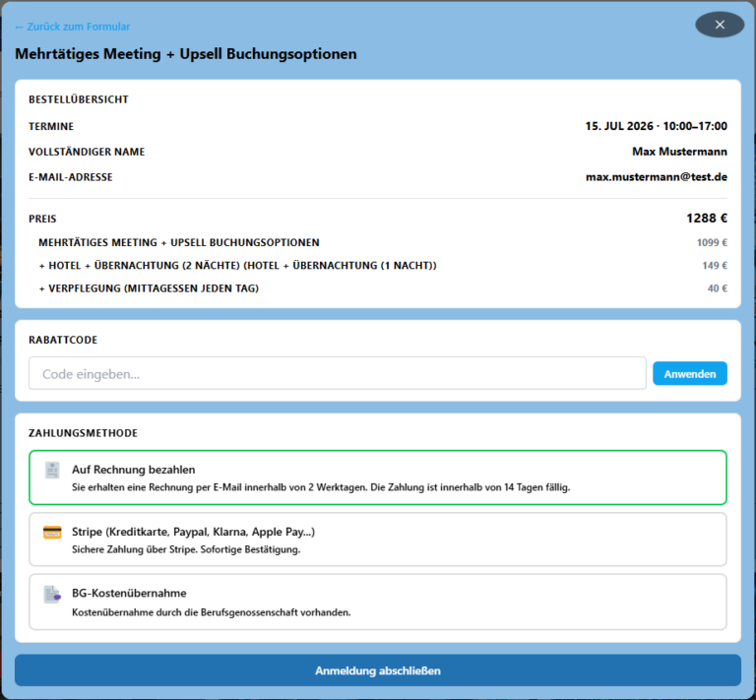Viewport: 756px width, 700px height.
Task: Click the name Max Mustermann
Action: pos(679,152)
